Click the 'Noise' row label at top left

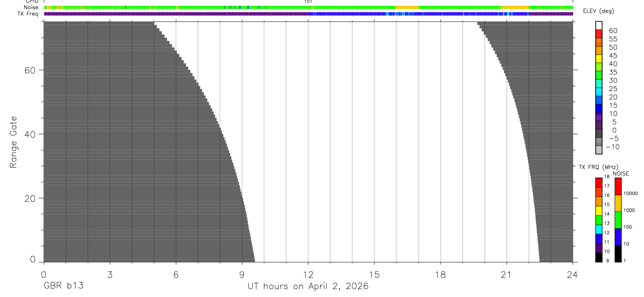[x=31, y=7]
